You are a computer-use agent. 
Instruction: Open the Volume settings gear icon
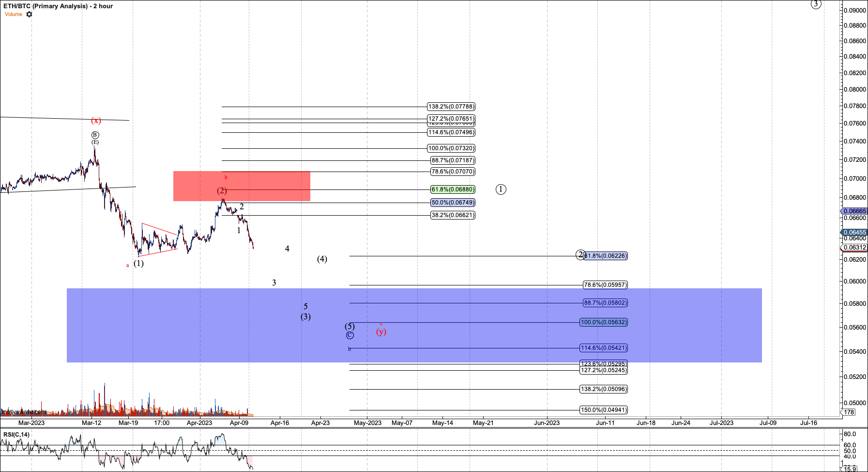[29, 14]
